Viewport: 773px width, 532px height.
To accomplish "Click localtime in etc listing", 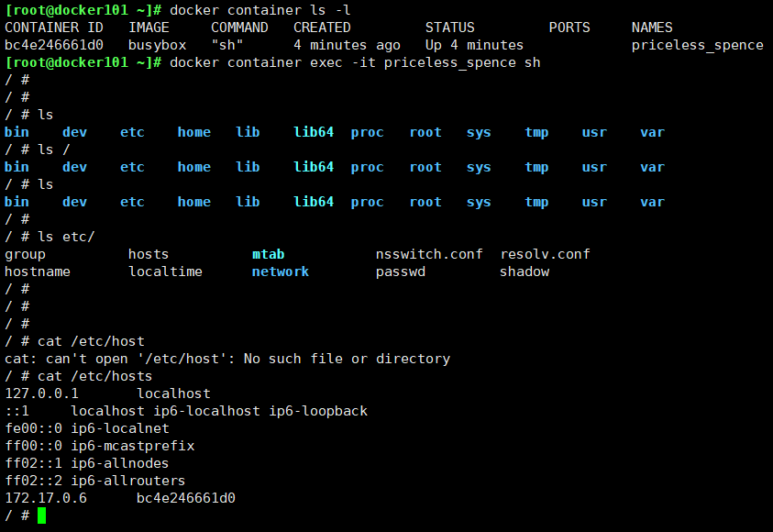I will click(x=165, y=272).
